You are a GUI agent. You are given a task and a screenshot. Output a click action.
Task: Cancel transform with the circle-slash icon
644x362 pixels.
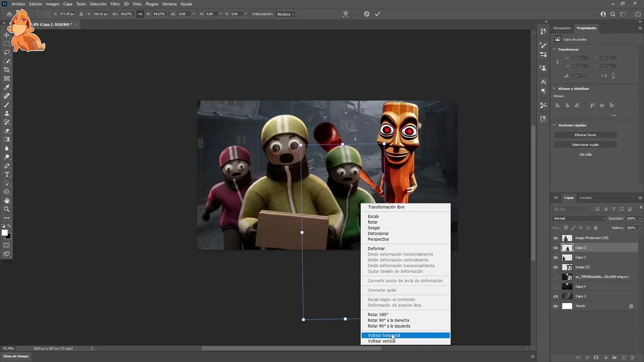click(367, 14)
